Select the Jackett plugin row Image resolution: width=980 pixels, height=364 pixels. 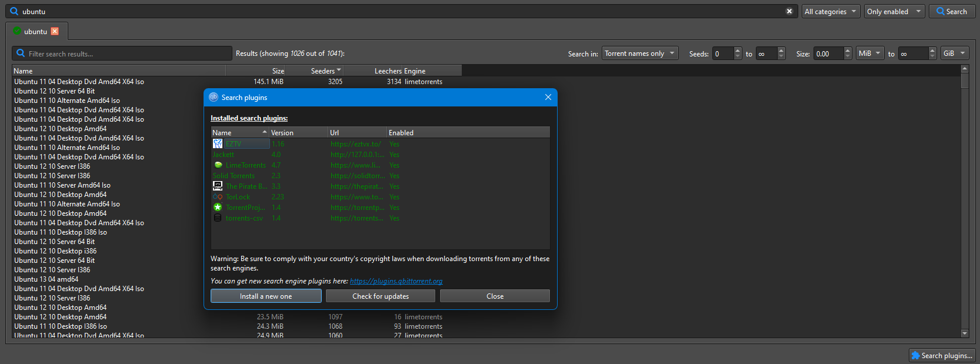pyautogui.click(x=381, y=154)
